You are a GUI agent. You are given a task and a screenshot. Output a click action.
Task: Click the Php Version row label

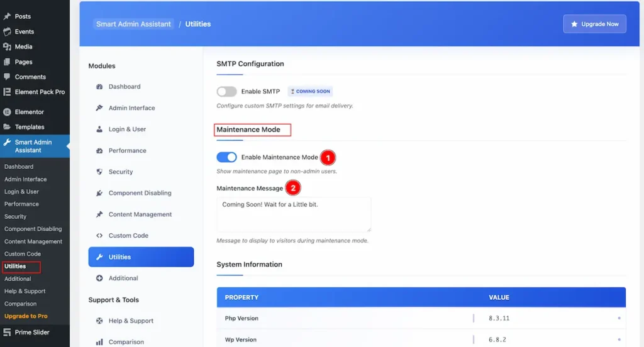click(241, 319)
